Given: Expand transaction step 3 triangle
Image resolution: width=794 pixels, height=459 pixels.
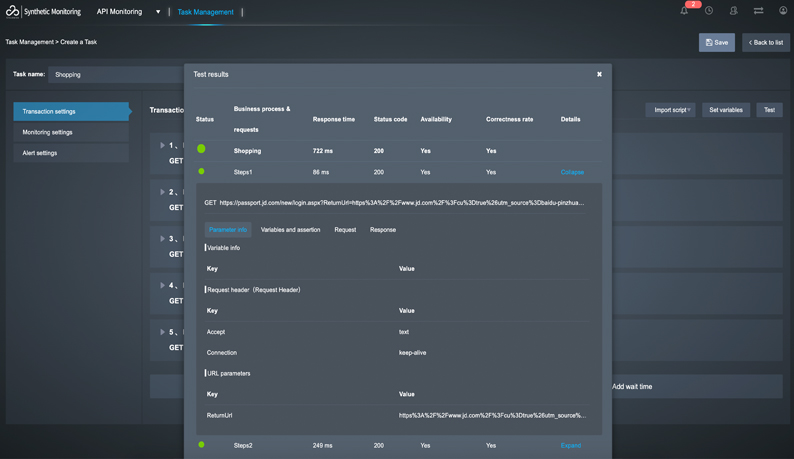Looking at the screenshot, I should coord(162,239).
